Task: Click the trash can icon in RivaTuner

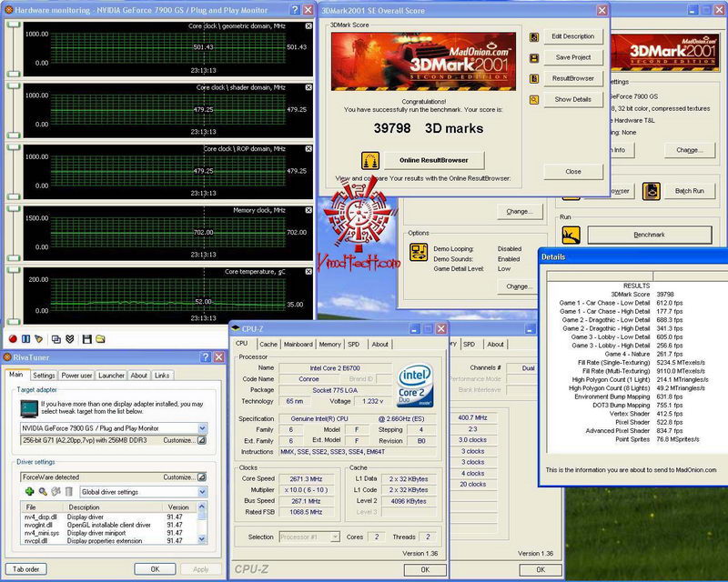Action: pos(68,492)
